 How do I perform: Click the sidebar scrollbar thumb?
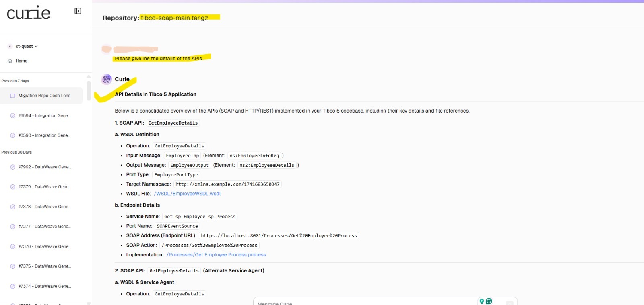pyautogui.click(x=89, y=90)
